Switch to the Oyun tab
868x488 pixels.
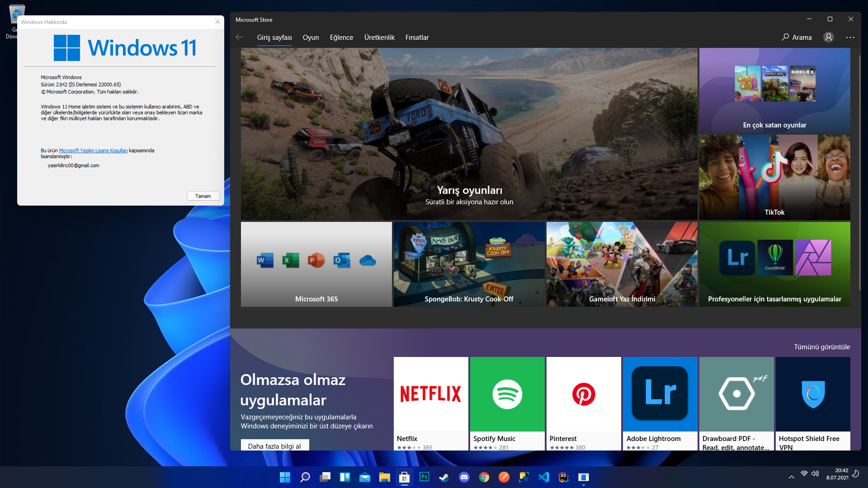point(311,38)
